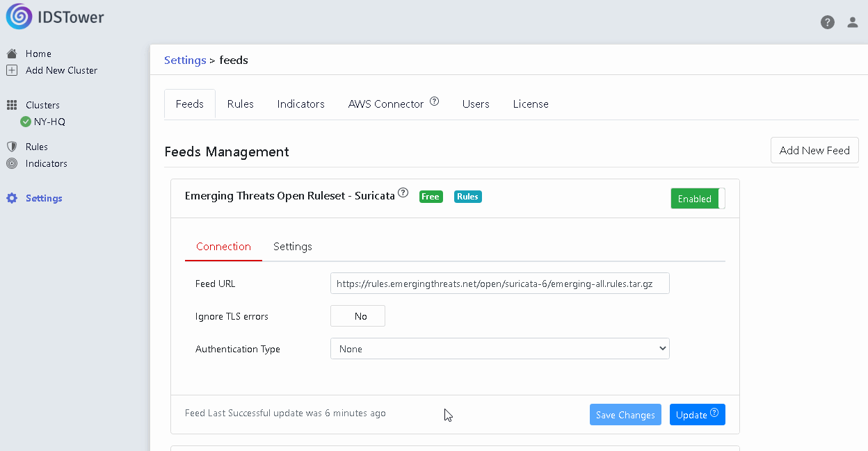Click the Feeds Management heading
868x451 pixels.
(227, 151)
